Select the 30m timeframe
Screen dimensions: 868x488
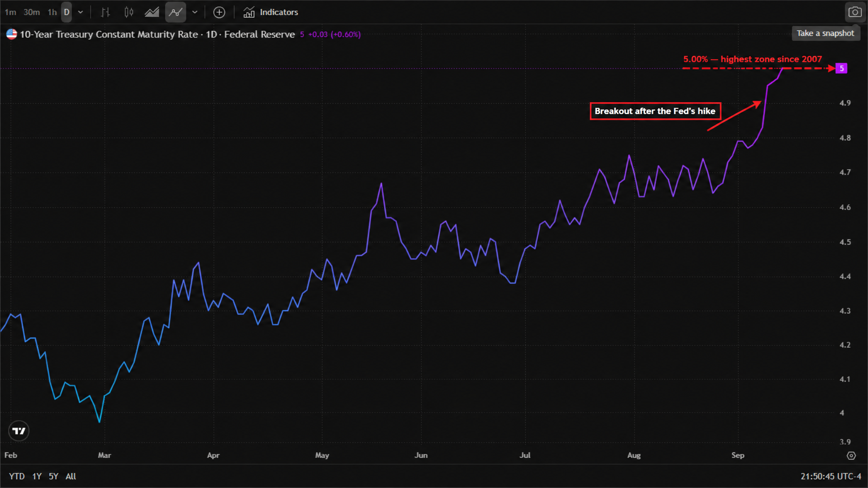tap(31, 12)
